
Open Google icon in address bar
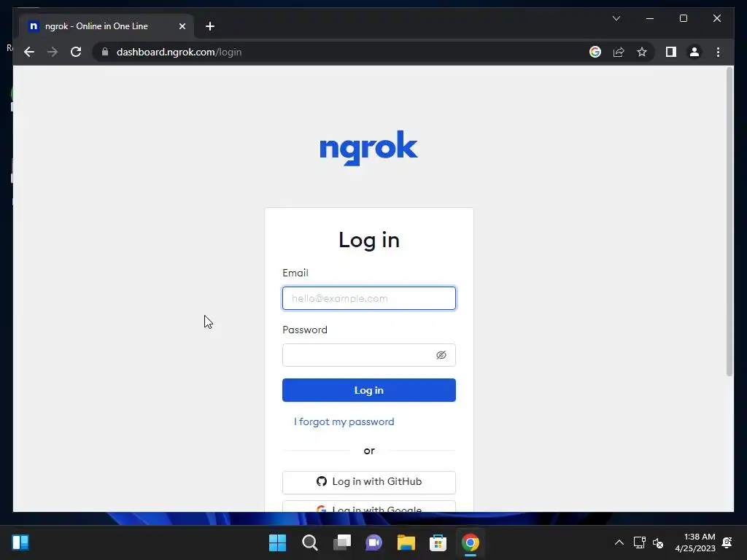(x=595, y=52)
